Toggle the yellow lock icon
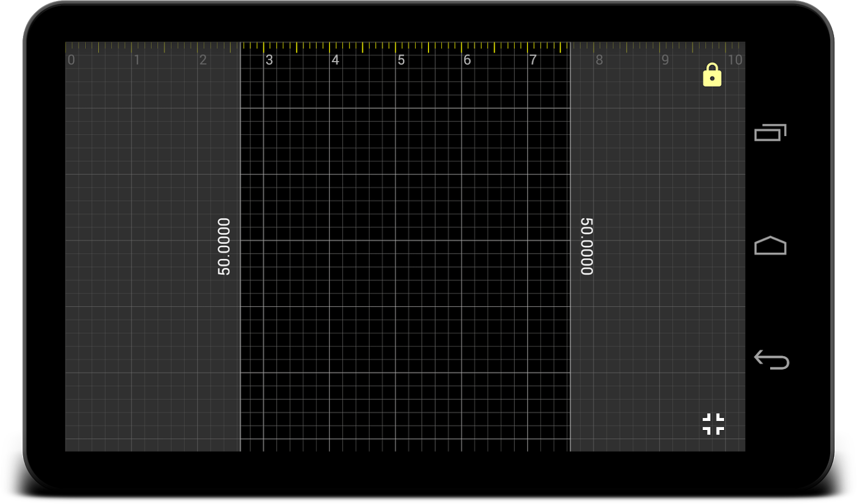Image resolution: width=857 pixels, height=504 pixels. coord(712,74)
